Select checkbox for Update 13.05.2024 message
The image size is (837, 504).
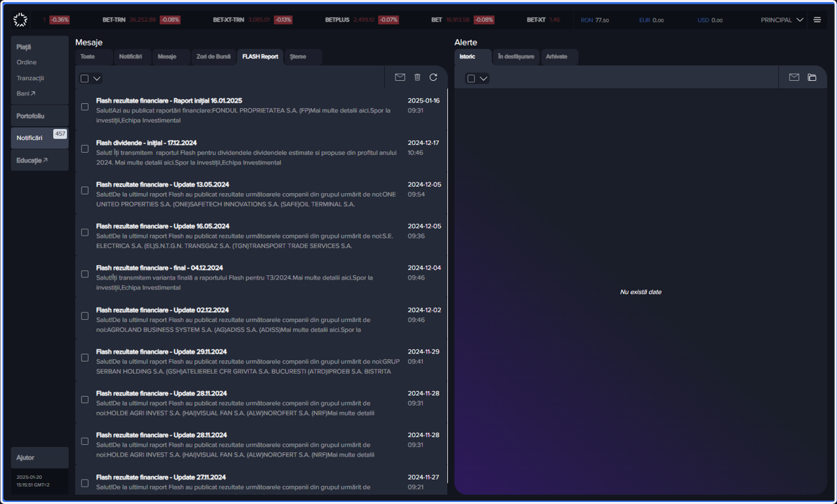coord(85,190)
